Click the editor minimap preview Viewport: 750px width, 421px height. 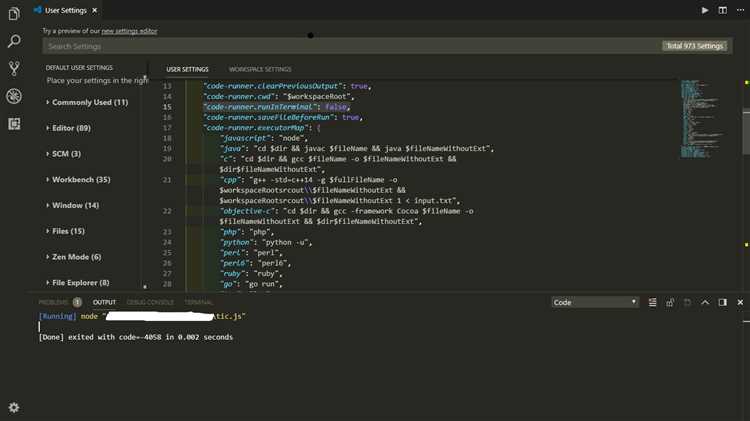pyautogui.click(x=701, y=119)
